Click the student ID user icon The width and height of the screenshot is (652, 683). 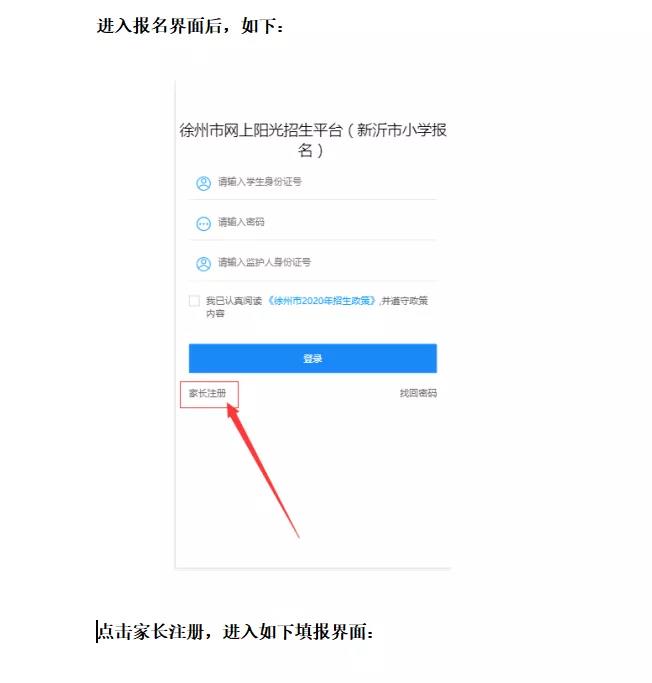(203, 183)
